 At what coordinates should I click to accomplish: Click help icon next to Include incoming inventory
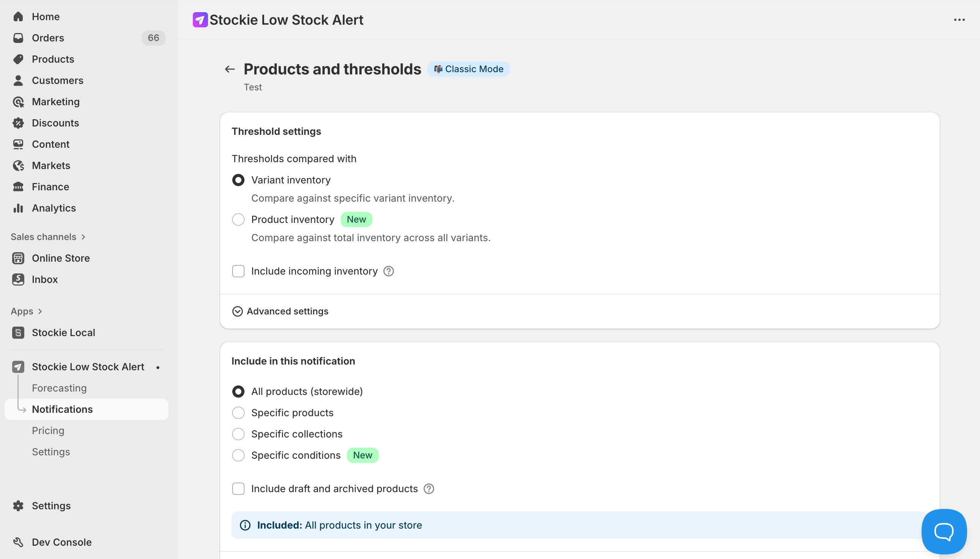tap(388, 272)
